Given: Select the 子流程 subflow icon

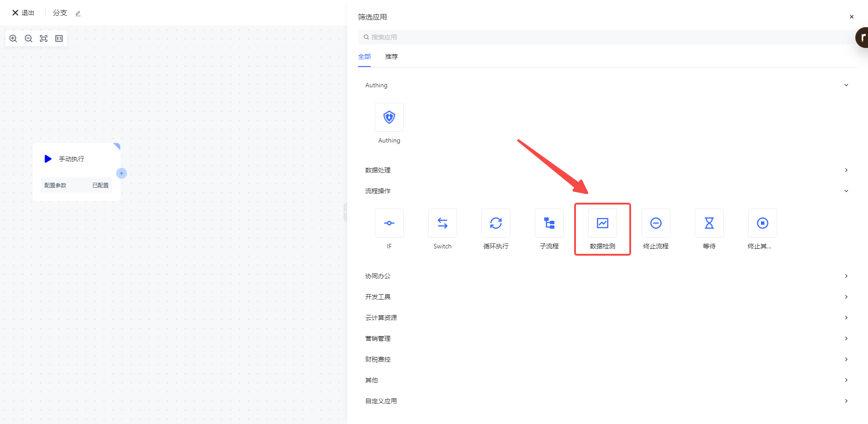Looking at the screenshot, I should click(549, 223).
